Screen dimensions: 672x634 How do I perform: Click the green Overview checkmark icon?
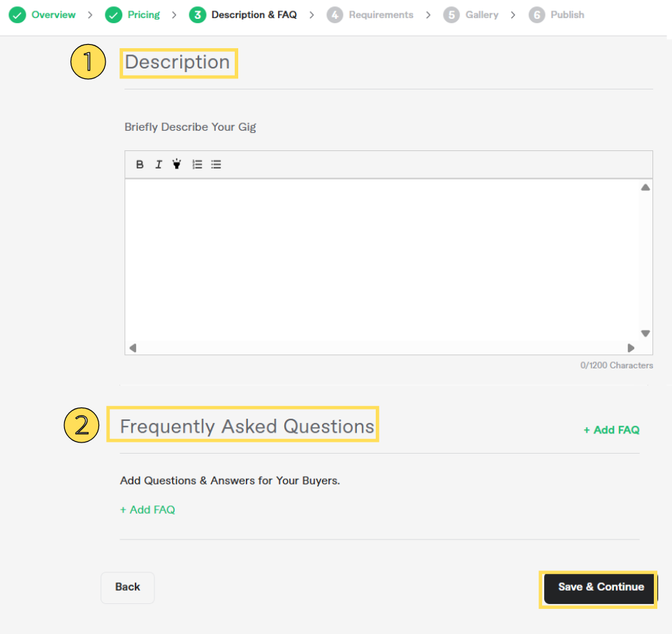point(17,15)
